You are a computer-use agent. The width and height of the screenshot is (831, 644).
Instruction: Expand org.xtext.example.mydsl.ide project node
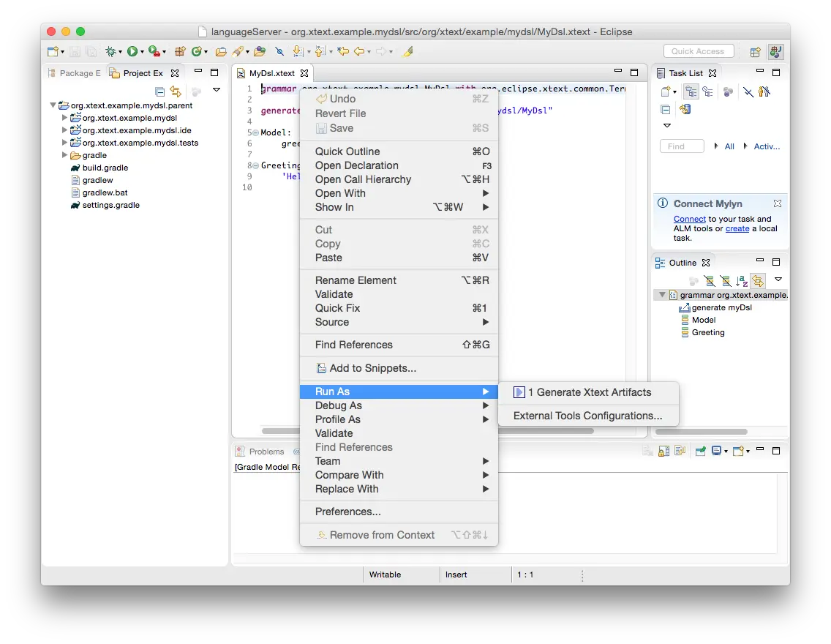click(64, 130)
